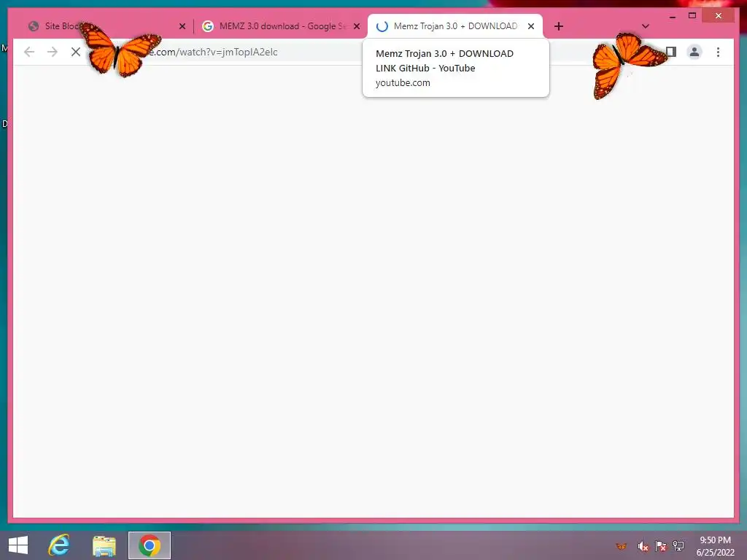Image resolution: width=747 pixels, height=560 pixels.
Task: Click the butterfly tray icon
Action: [x=622, y=546]
